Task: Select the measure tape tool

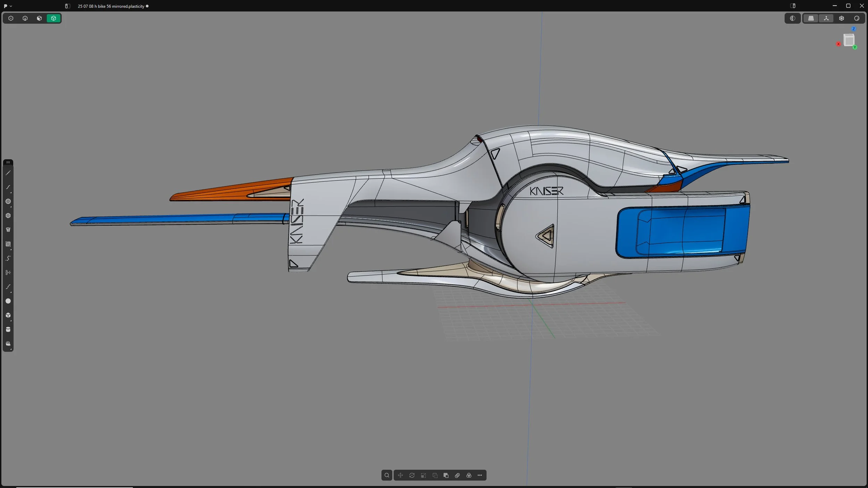Action: pos(8,344)
